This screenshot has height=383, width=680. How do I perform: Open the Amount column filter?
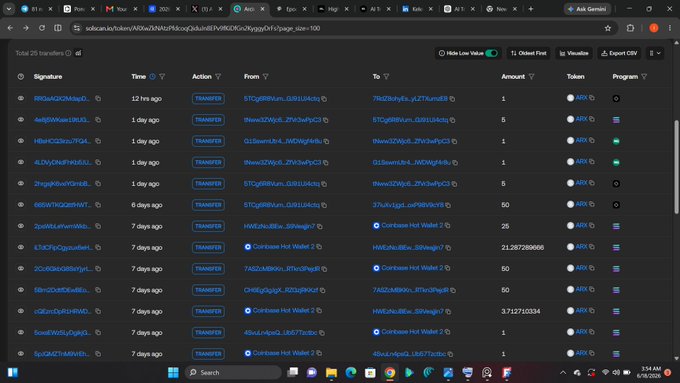[x=531, y=77]
